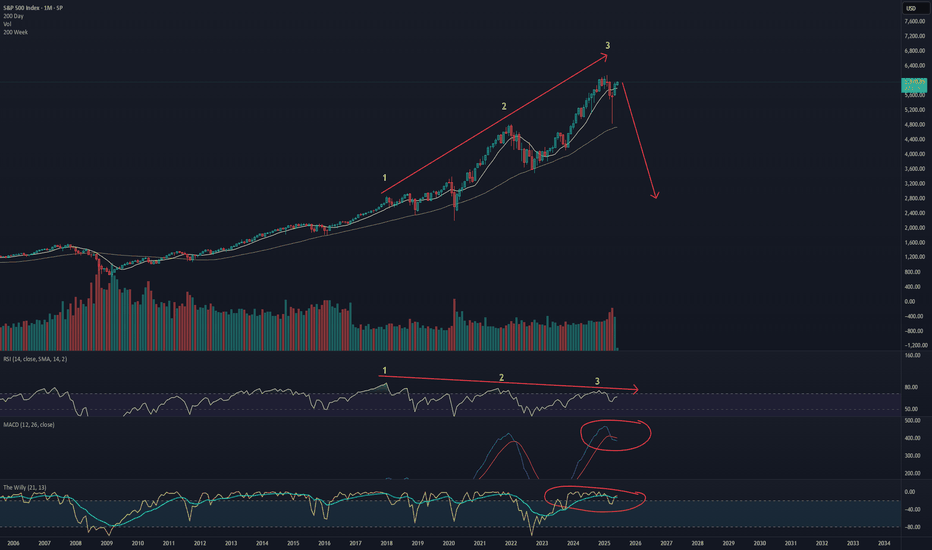Screen dimensions: 932x550
Task: Click the 7,600.00 price scale label
Action: 915,21
